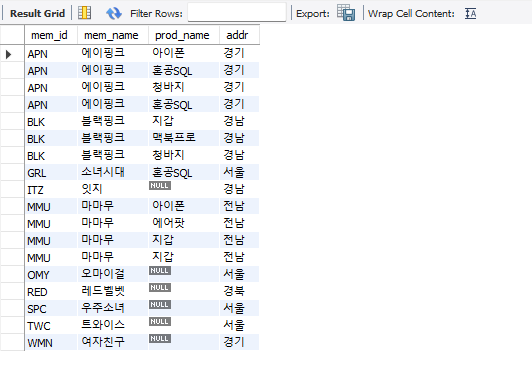532x372 pixels.
Task: Select the 경북 addr cell
Action: click(x=239, y=291)
